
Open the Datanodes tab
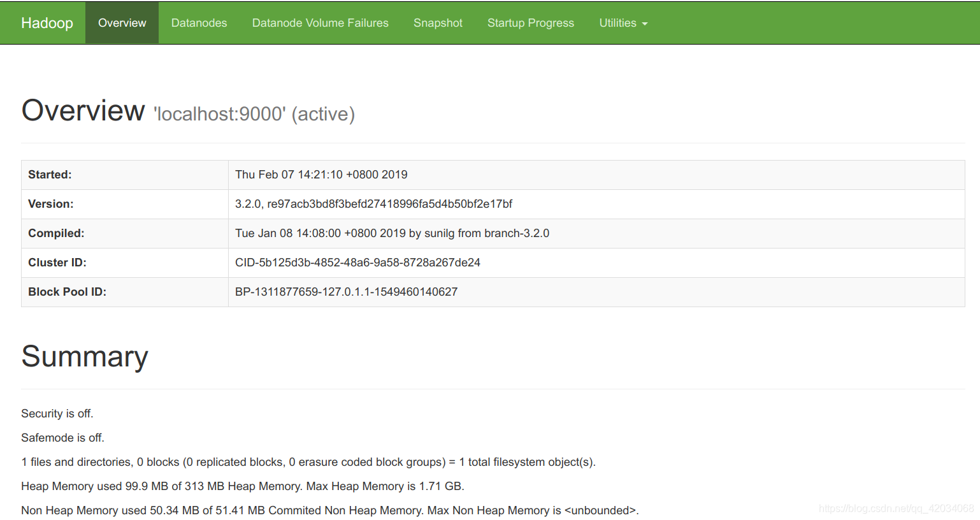pos(199,23)
